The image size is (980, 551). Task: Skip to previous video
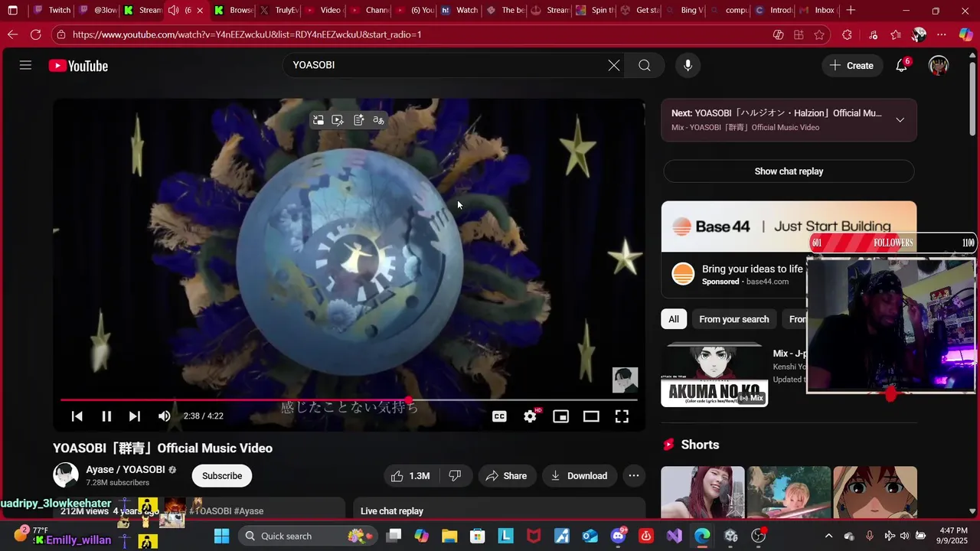pos(77,416)
